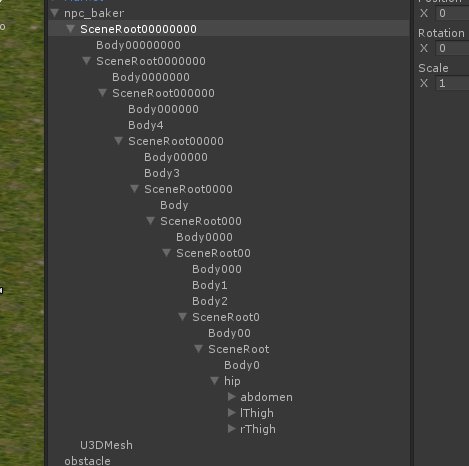The width and height of the screenshot is (469, 466).
Task: Collapse the hip bone node
Action: tap(214, 381)
